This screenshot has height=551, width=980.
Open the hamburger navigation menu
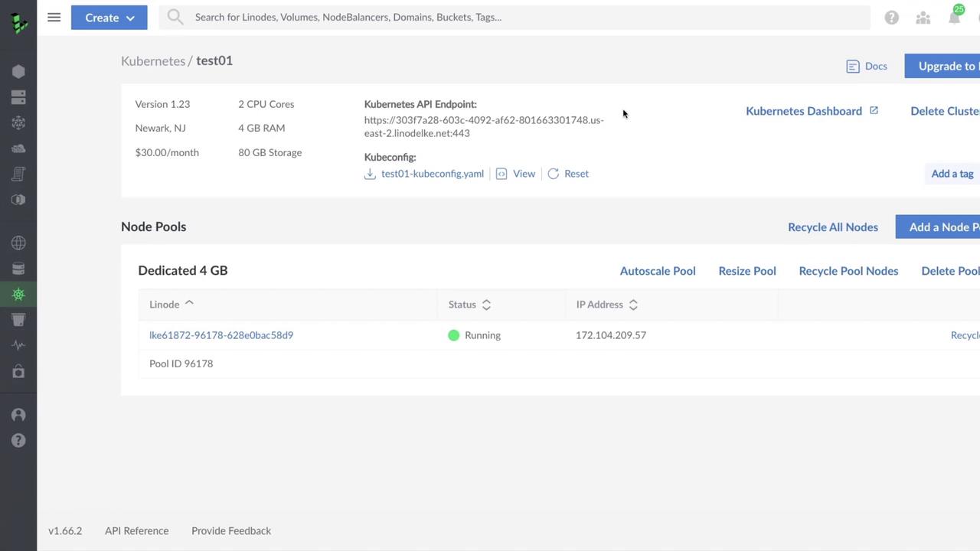pyautogui.click(x=54, y=17)
